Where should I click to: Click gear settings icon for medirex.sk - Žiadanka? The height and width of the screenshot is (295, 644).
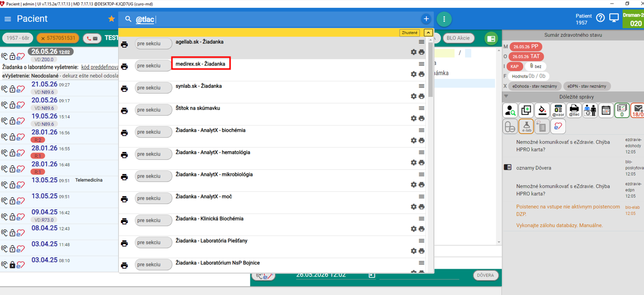coord(413,74)
